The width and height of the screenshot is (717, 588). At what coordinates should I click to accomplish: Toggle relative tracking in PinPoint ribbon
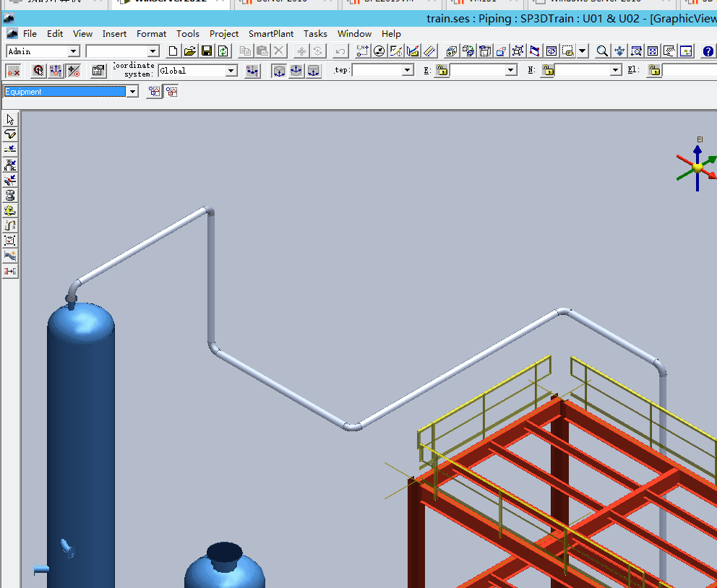[73, 71]
